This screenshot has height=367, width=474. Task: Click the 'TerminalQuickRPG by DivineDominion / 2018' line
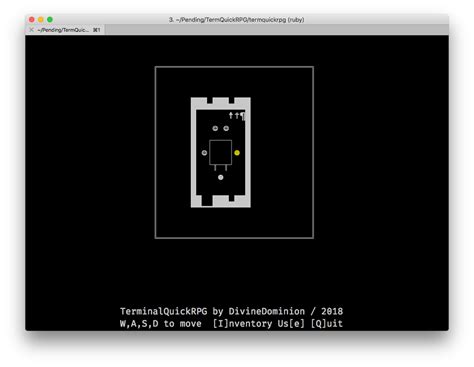click(231, 311)
